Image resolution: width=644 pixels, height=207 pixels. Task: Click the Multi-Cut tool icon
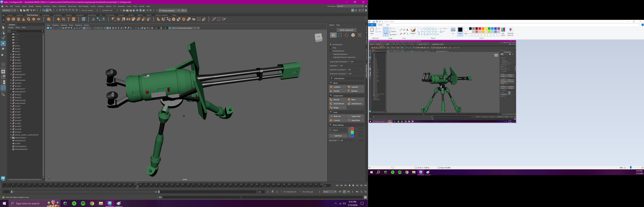pos(331,116)
